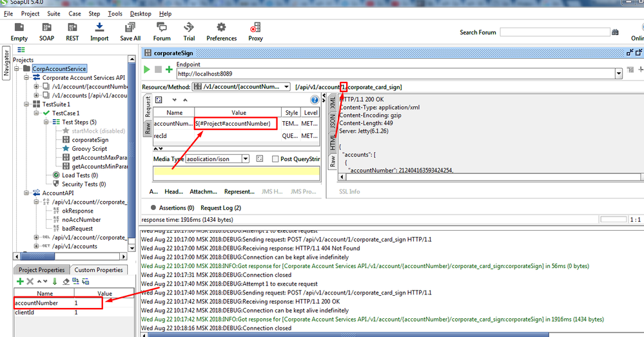The width and height of the screenshot is (644, 337).
Task: Open the Media Type dropdown
Action: 245,159
